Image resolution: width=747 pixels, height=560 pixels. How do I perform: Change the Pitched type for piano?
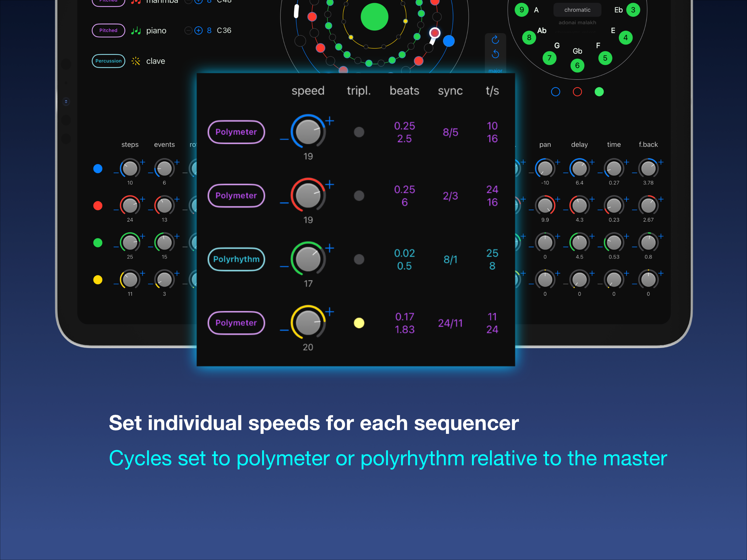point(108,31)
